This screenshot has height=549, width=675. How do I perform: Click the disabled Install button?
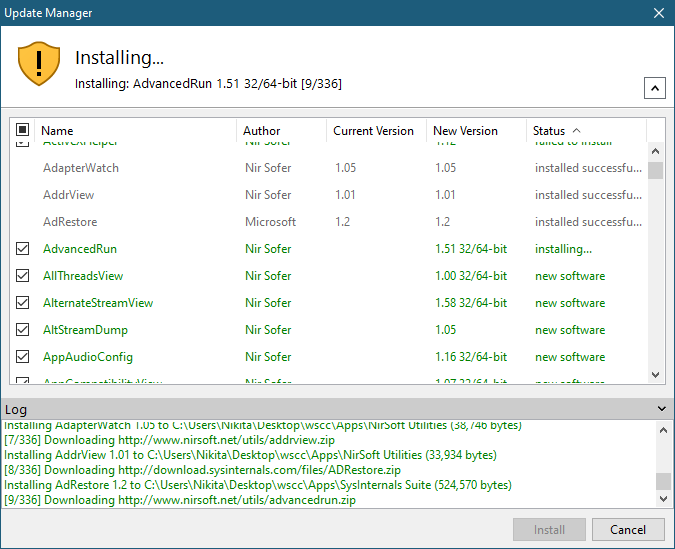pos(549,529)
